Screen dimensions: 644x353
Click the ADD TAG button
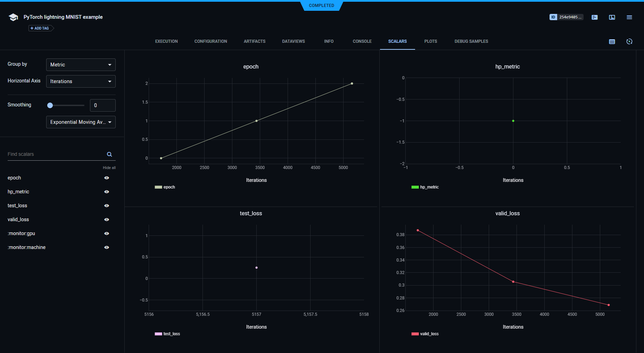point(40,28)
